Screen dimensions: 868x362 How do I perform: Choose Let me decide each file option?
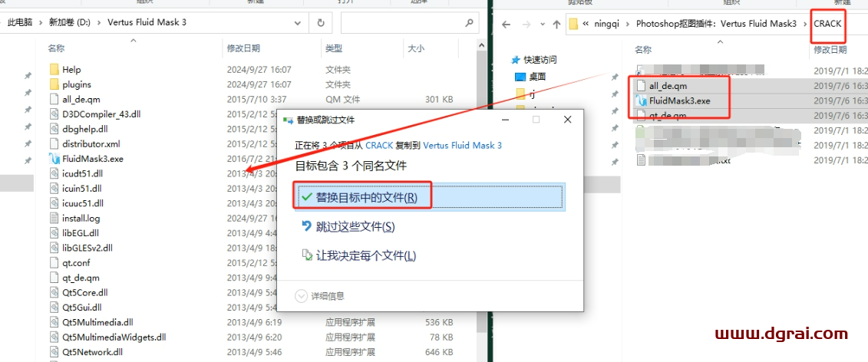(358, 255)
